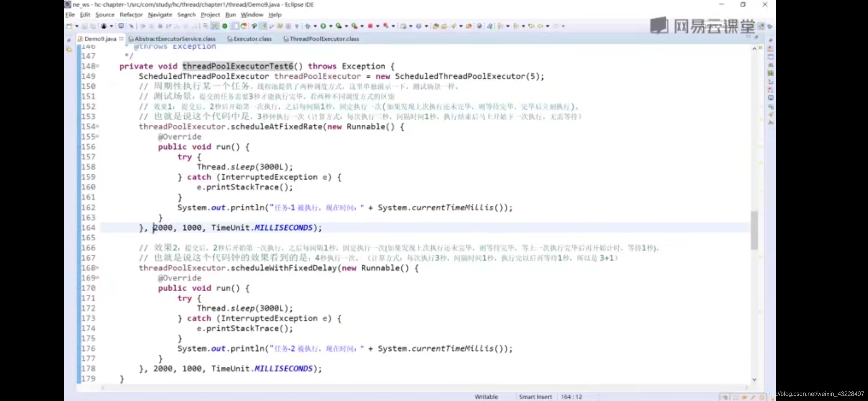868x401 pixels.
Task: Click the Back navigation arrow
Action: [x=540, y=26]
